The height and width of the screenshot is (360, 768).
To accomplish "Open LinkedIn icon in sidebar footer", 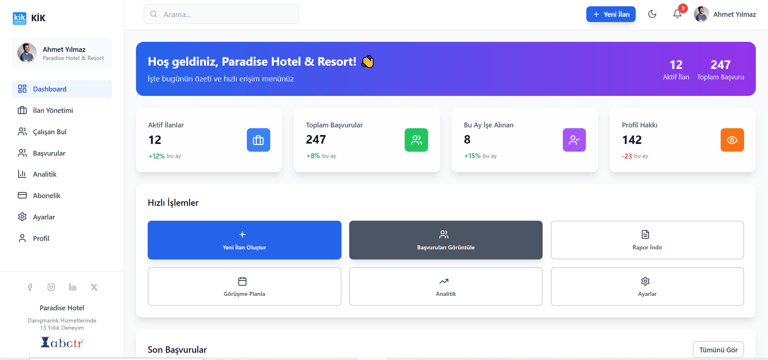I will click(72, 287).
